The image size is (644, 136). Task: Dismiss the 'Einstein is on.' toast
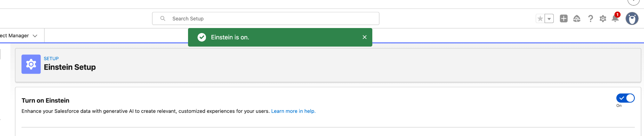[364, 37]
